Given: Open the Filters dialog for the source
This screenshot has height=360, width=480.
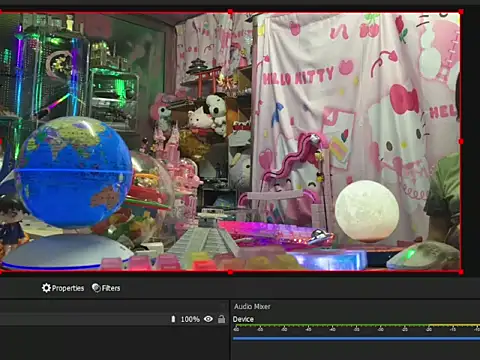Looking at the screenshot, I should click(x=106, y=288).
